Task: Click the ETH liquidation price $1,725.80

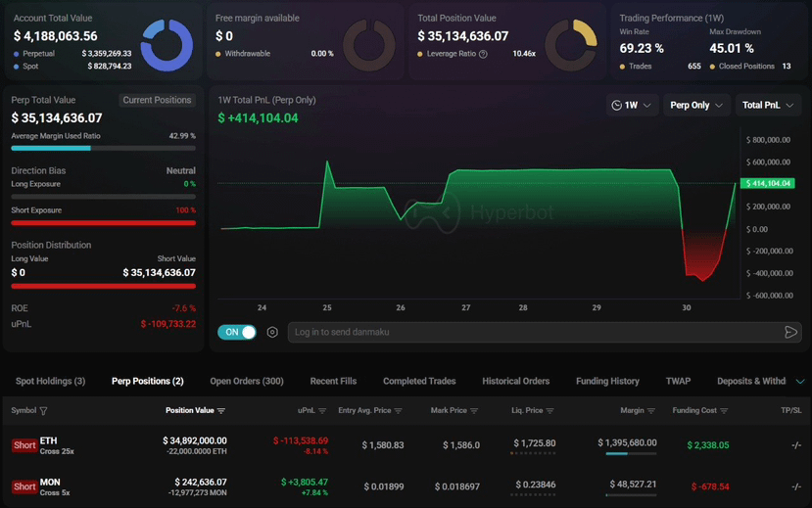Action: tap(535, 443)
